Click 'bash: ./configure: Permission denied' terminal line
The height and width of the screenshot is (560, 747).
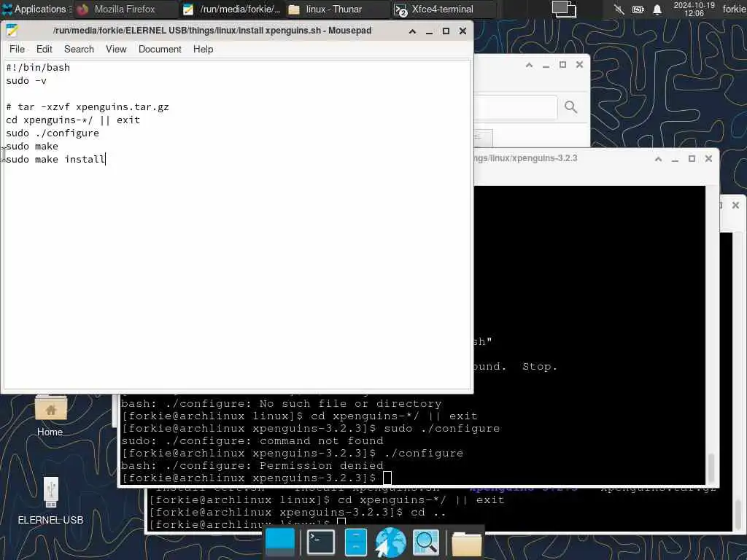252,465
